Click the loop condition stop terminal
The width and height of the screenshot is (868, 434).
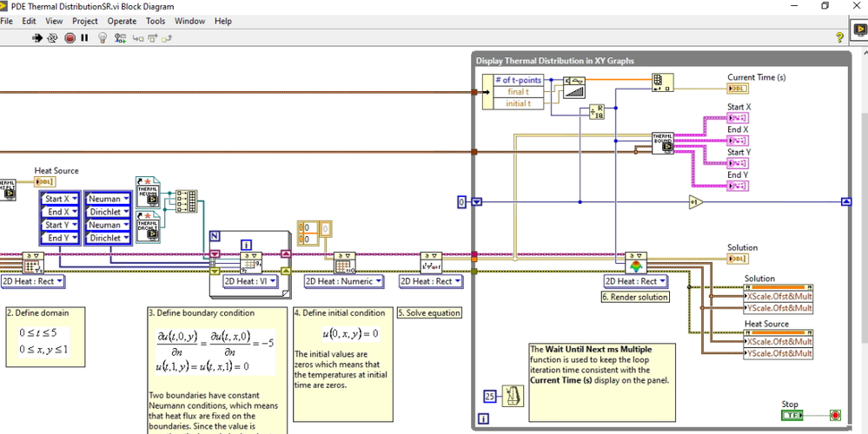[x=835, y=415]
